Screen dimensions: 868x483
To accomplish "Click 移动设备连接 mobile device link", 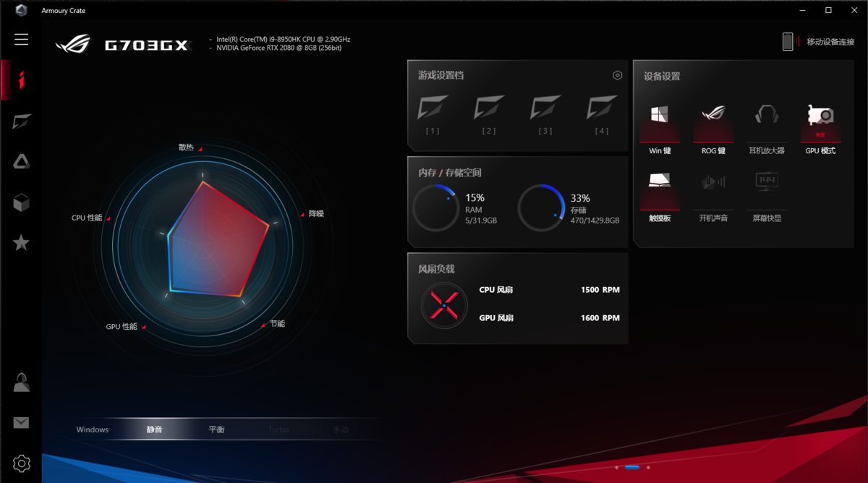I will click(x=830, y=42).
